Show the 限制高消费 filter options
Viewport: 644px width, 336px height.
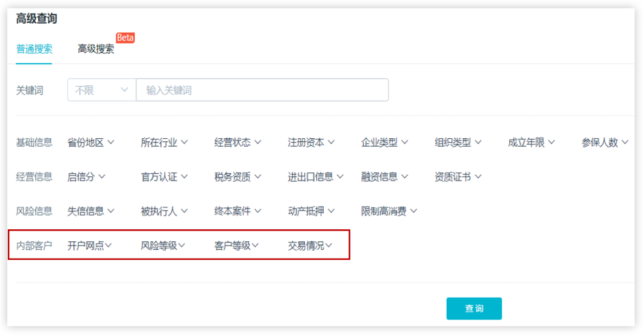coord(389,211)
